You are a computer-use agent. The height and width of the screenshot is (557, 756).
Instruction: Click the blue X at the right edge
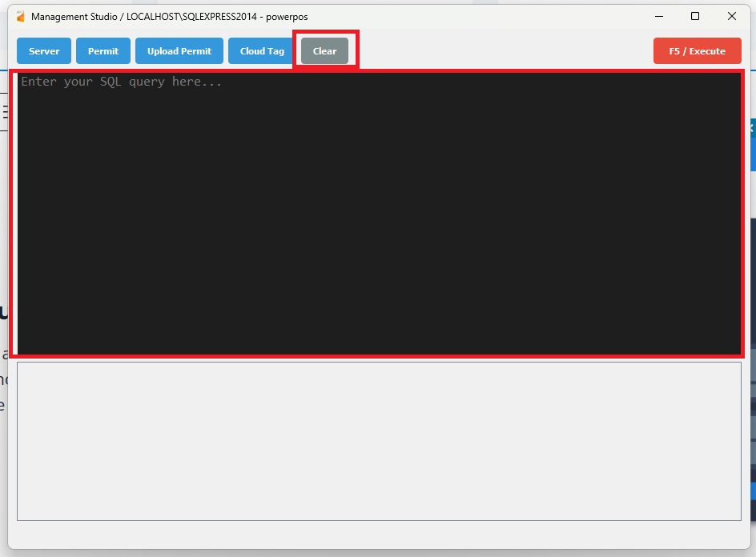click(x=752, y=128)
